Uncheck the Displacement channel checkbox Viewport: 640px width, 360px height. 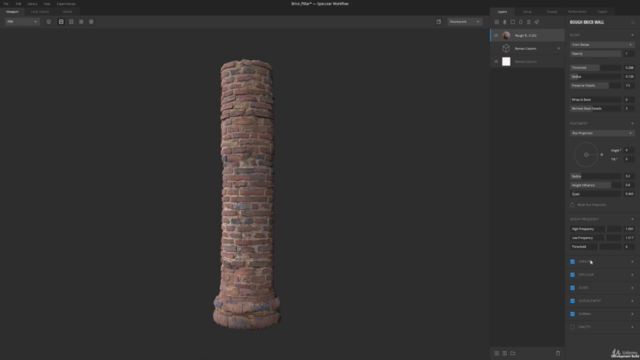(572, 301)
